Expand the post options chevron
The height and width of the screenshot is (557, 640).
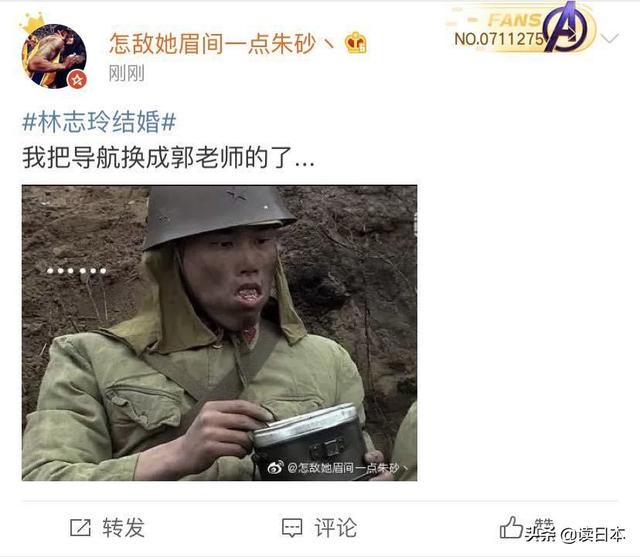610,39
